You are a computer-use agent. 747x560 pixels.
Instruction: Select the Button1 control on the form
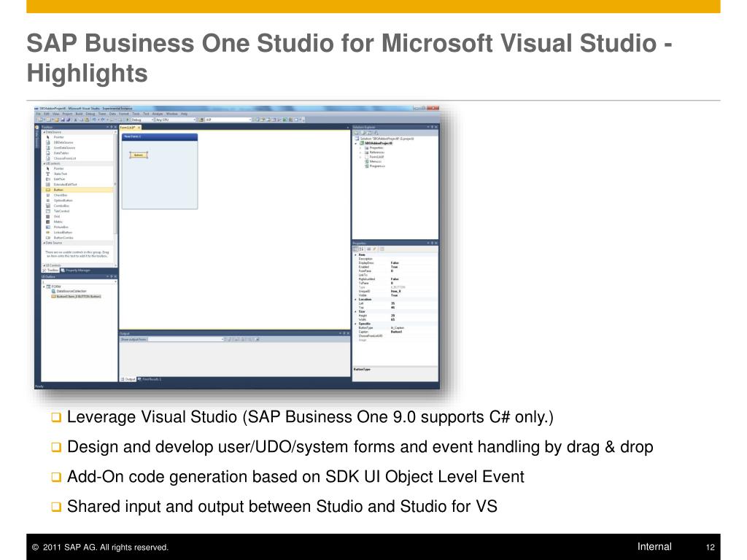click(139, 155)
